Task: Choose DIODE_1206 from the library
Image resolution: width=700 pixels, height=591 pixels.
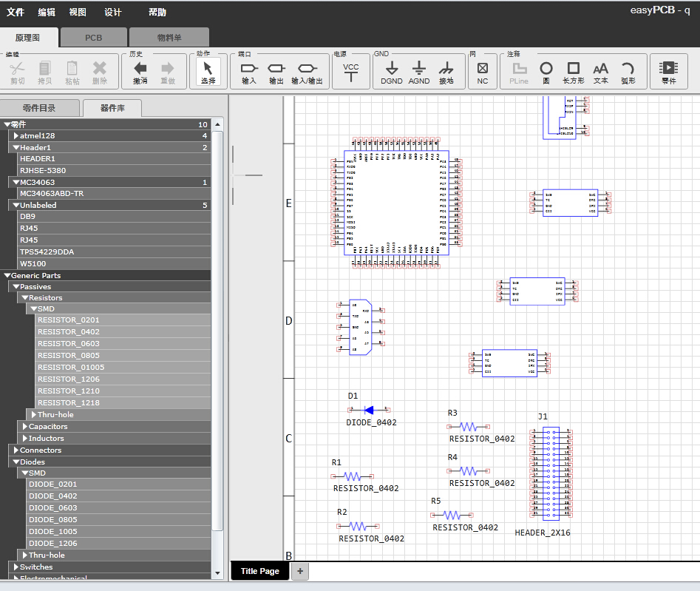Action: pyautogui.click(x=119, y=544)
